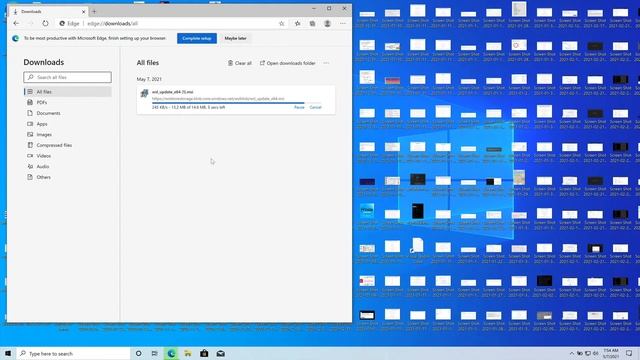Image resolution: width=640 pixels, height=360 pixels.
Task: Filter downloads by Documents
Action: click(67, 113)
